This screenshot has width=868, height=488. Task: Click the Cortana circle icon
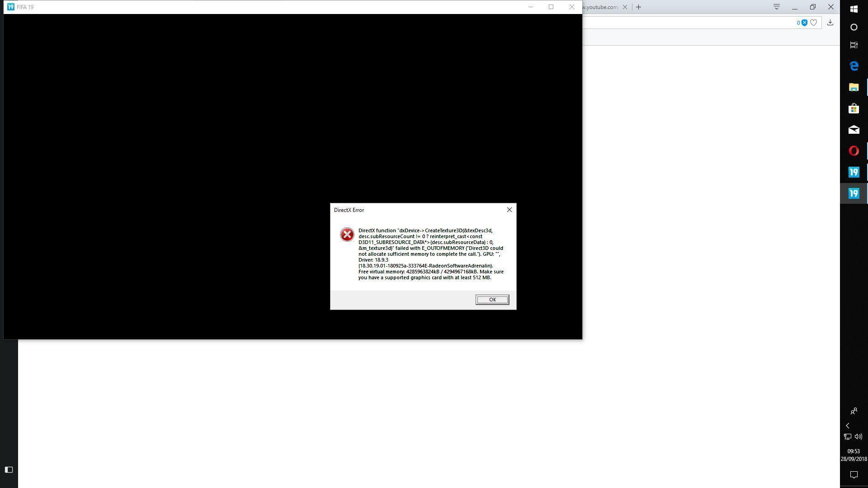(854, 27)
